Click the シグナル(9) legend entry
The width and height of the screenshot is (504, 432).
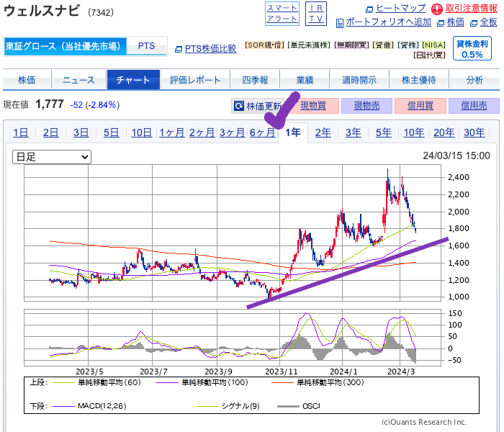(228, 406)
